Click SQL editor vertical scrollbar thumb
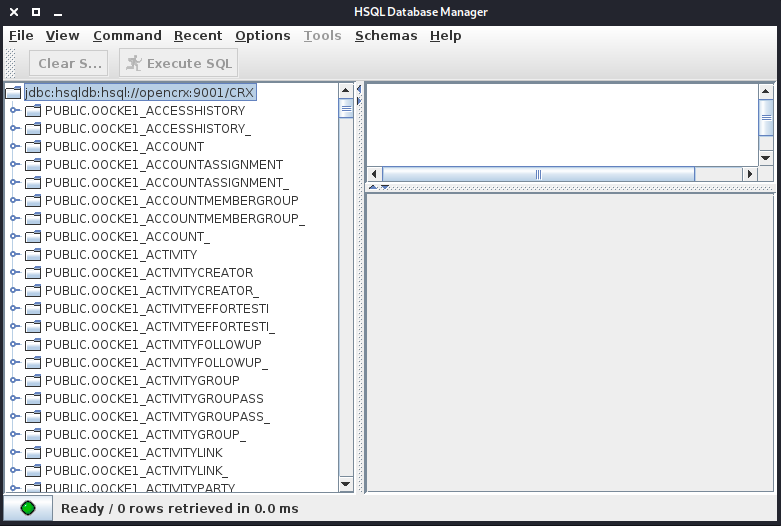781x526 pixels. [766, 117]
